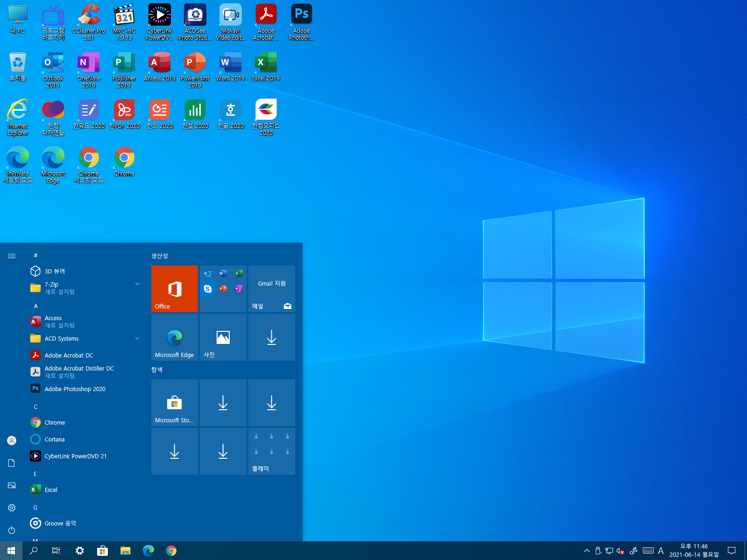Switch IME input mode indicator A
Viewport: 747px width, 560px height.
pyautogui.click(x=661, y=551)
